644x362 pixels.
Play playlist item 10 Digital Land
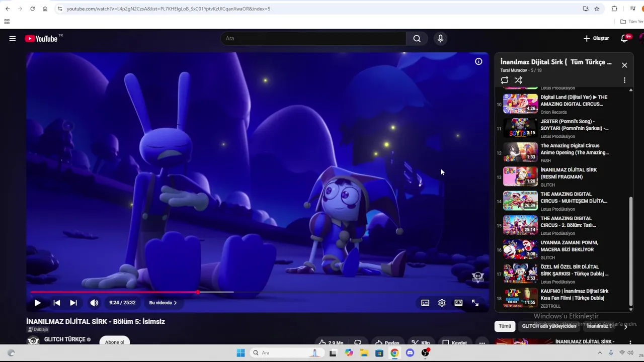[562, 104]
